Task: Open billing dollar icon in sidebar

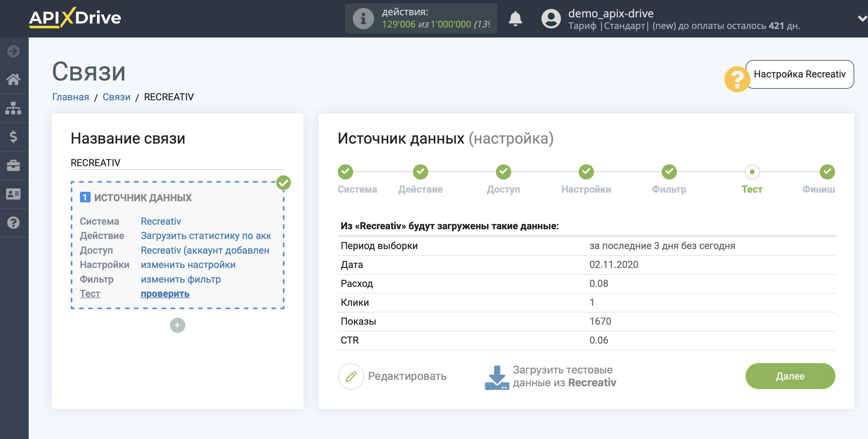Action: pos(13,137)
